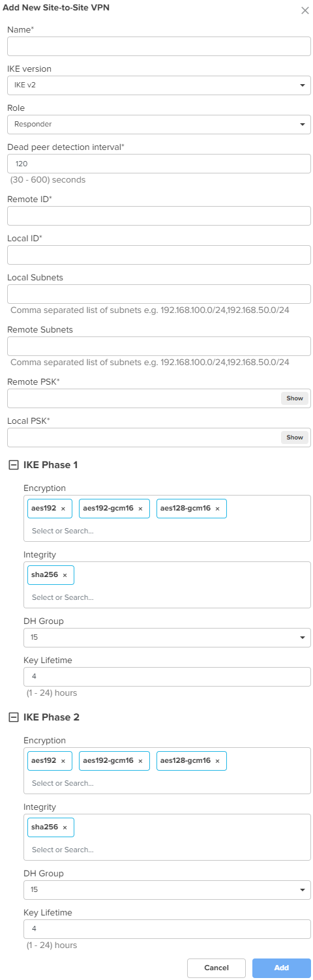Viewport: 313px width, 980px height.
Task: Focus the Name input field
Action: tap(159, 46)
